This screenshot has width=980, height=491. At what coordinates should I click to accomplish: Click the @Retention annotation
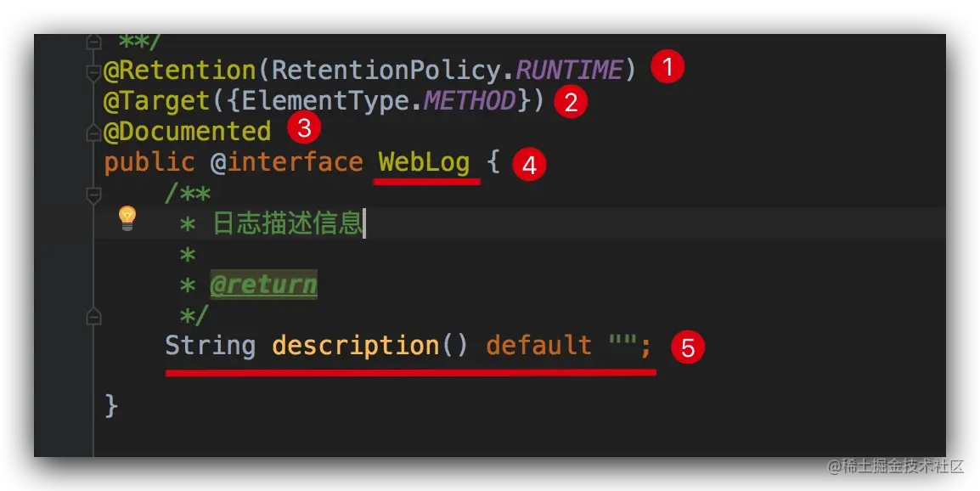point(179,70)
